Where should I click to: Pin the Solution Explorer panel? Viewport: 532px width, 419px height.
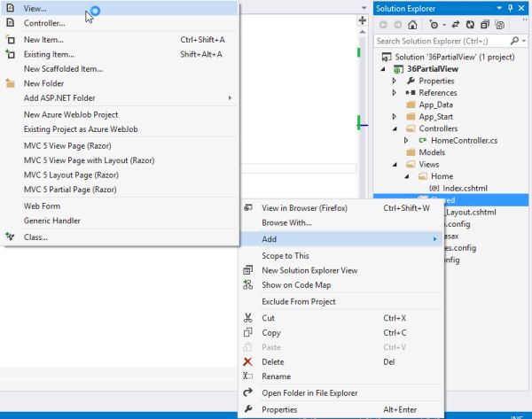pos(511,8)
